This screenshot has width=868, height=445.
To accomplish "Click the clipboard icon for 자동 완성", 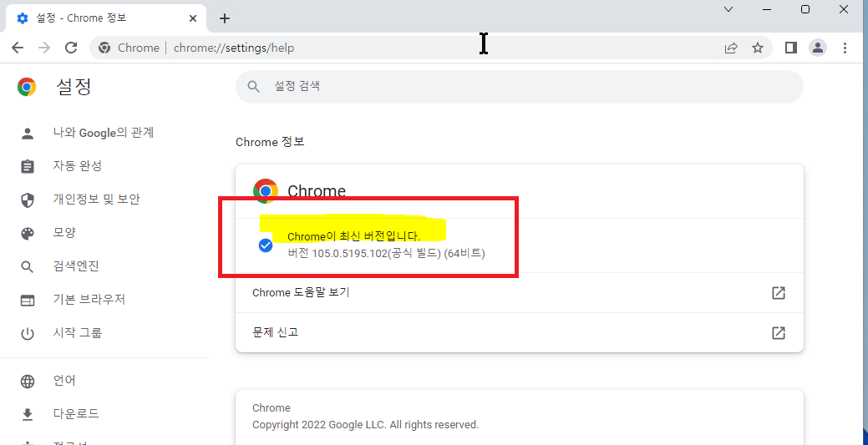I will (27, 167).
